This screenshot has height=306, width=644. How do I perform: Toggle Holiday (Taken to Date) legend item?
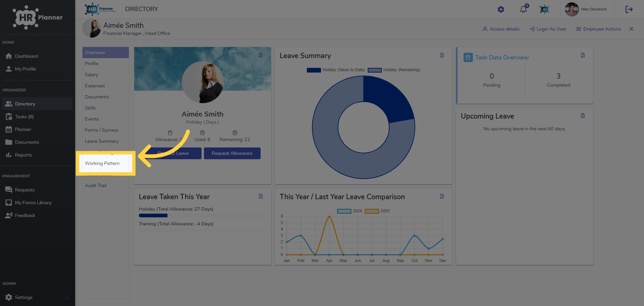[x=336, y=70]
